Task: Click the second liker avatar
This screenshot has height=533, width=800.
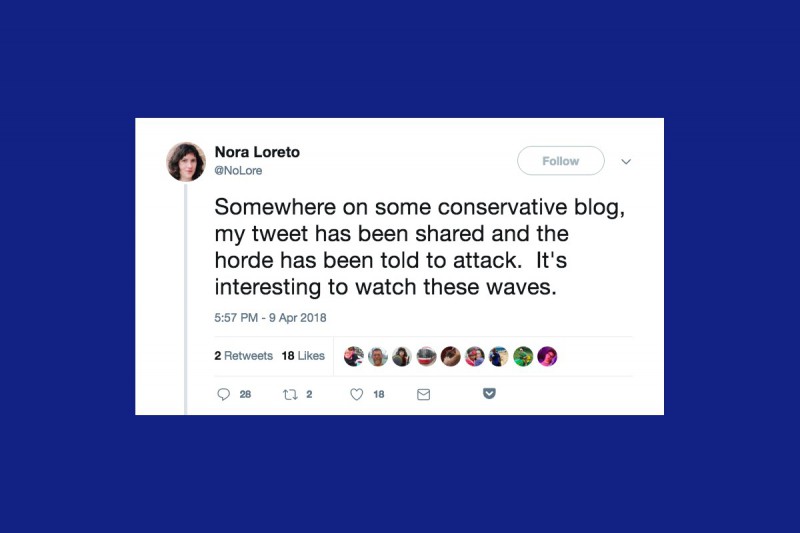Action: pyautogui.click(x=378, y=357)
